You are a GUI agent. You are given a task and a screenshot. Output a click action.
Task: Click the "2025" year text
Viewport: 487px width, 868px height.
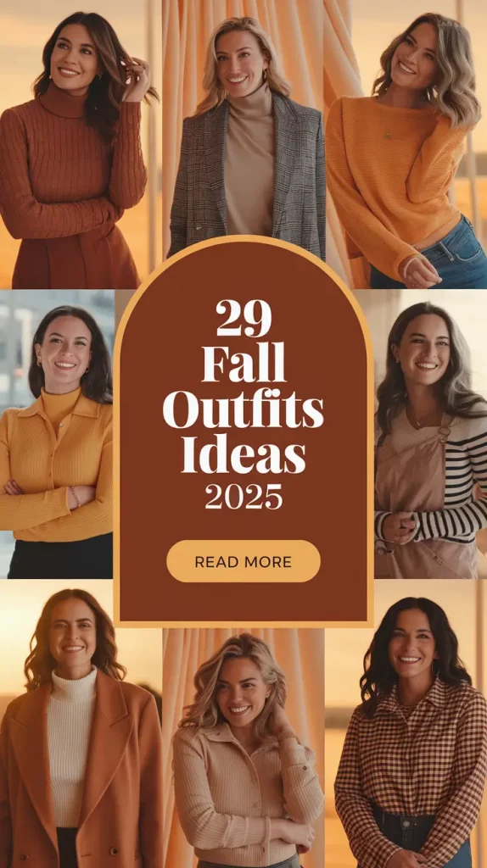coord(243,496)
